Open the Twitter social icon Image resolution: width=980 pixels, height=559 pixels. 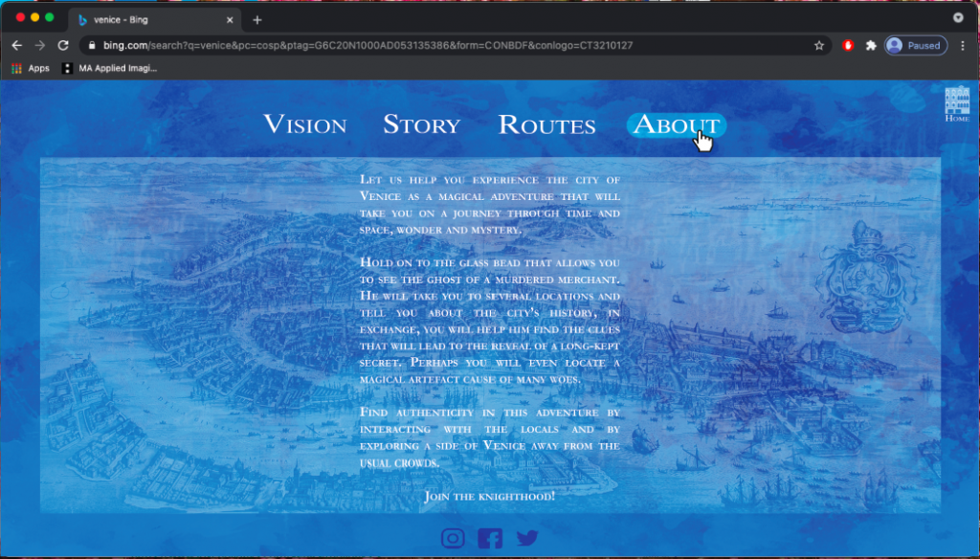(527, 538)
